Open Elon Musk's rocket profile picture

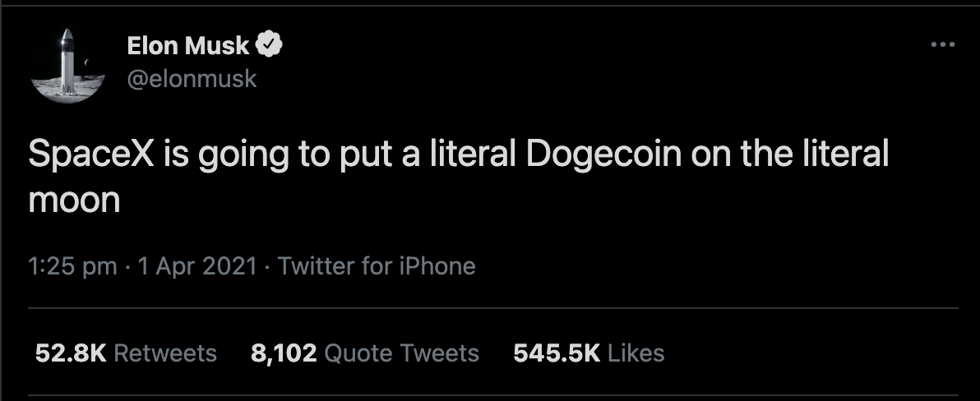(65, 63)
